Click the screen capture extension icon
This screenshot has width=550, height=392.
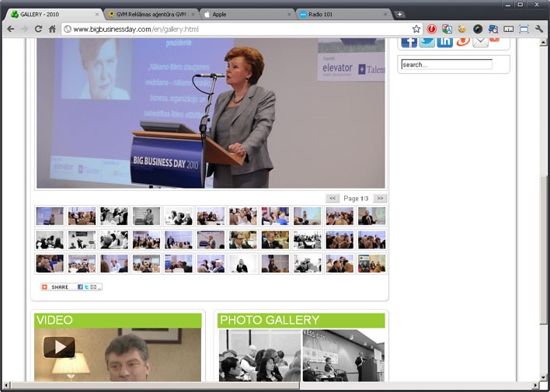point(524,29)
